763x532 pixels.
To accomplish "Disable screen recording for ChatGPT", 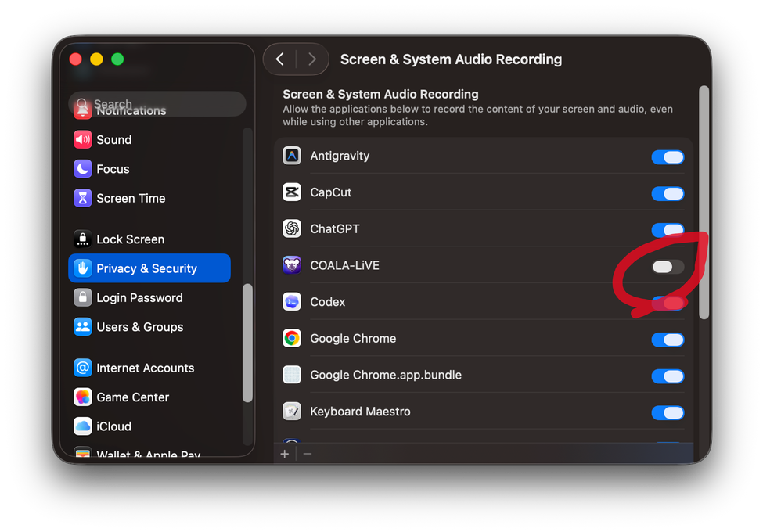I will click(x=667, y=230).
